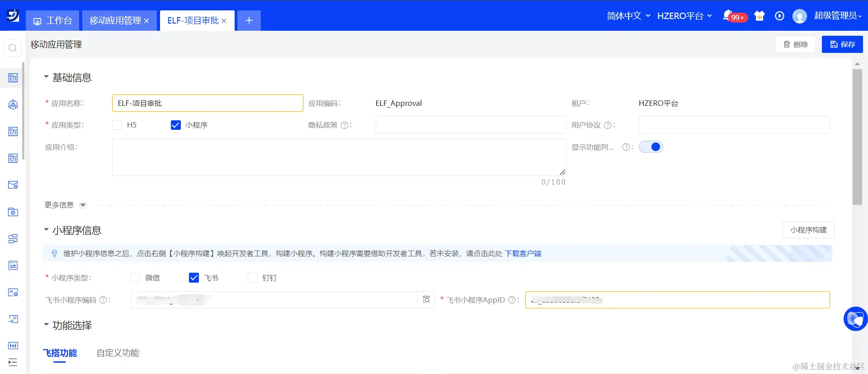Select the import list sidebar icon
Screen dimensions: 868x374
13,319
